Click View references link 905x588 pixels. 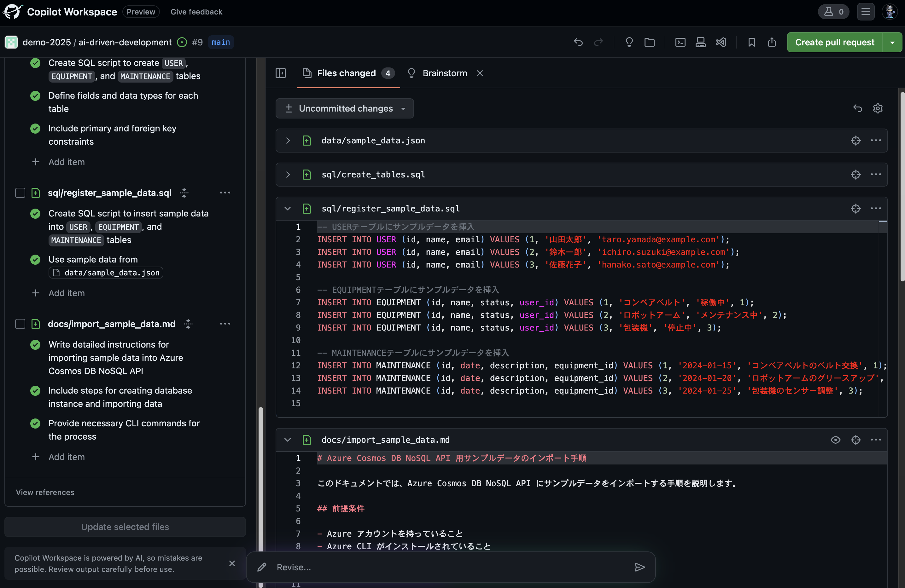point(45,492)
